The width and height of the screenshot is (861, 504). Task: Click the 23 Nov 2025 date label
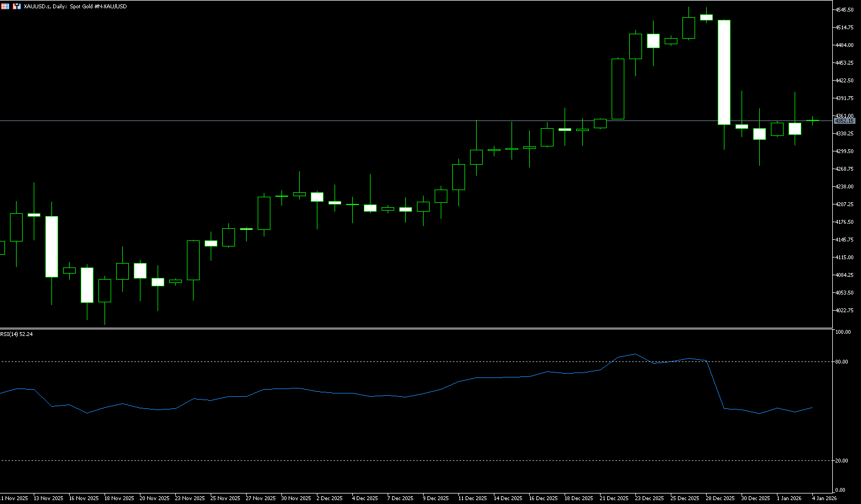(x=189, y=498)
